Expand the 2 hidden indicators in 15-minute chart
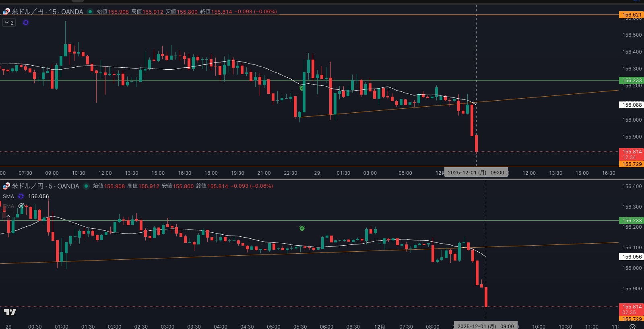 (x=9, y=23)
